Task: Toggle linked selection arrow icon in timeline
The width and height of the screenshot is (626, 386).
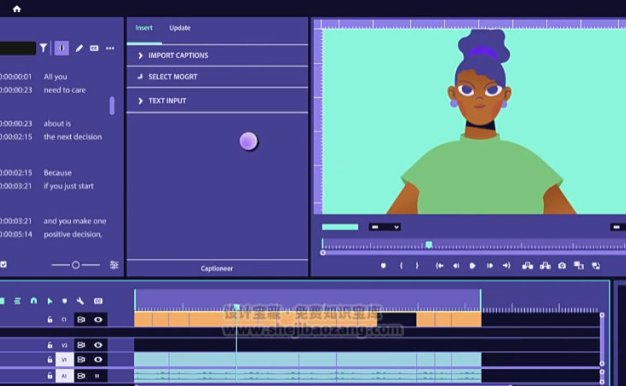Action: click(x=50, y=301)
